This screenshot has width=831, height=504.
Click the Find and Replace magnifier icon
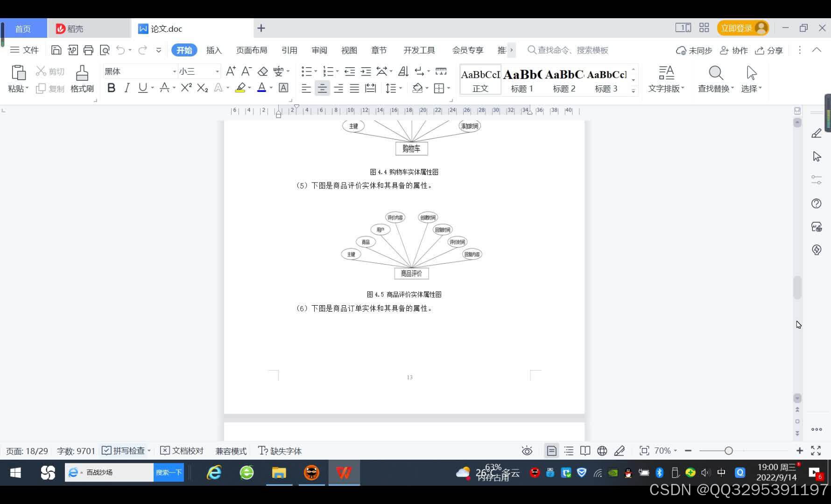coord(716,73)
